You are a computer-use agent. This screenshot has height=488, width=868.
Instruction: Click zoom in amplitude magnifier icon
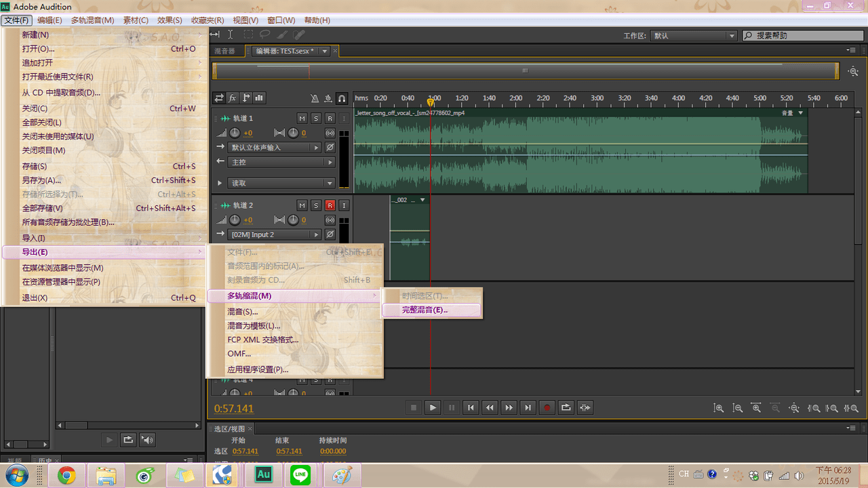(x=719, y=408)
